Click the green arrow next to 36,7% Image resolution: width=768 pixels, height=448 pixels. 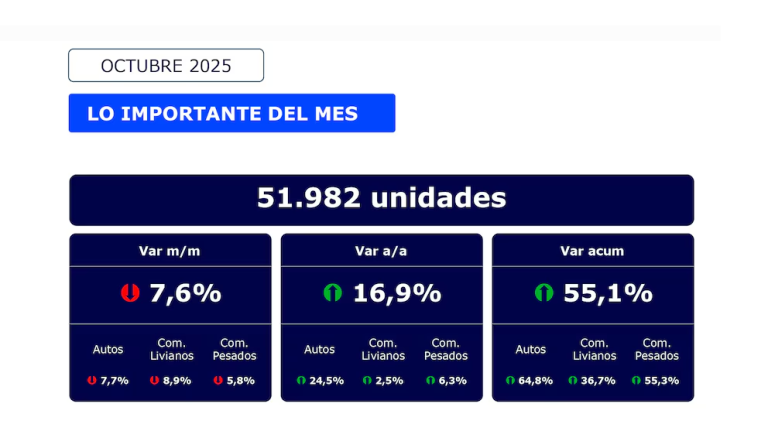click(x=574, y=381)
